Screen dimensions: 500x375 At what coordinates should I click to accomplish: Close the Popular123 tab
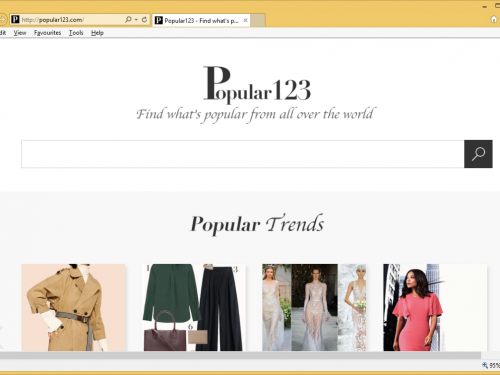point(245,20)
